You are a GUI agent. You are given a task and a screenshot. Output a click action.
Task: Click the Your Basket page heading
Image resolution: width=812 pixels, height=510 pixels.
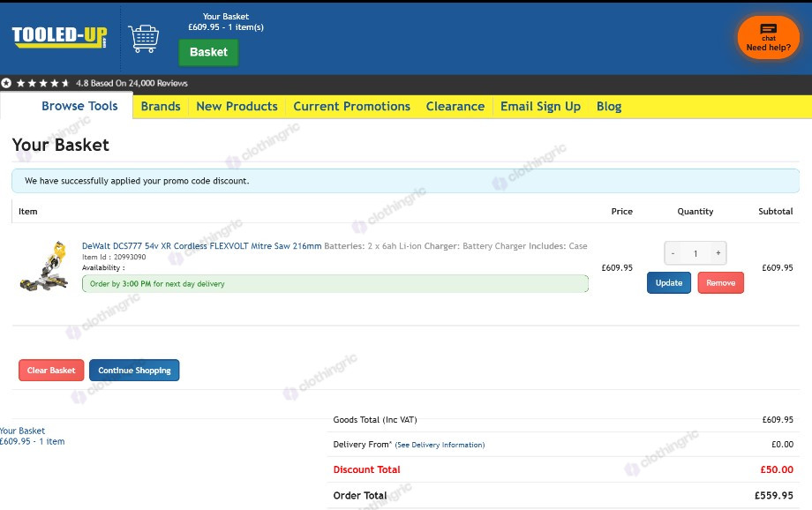pyautogui.click(x=61, y=145)
